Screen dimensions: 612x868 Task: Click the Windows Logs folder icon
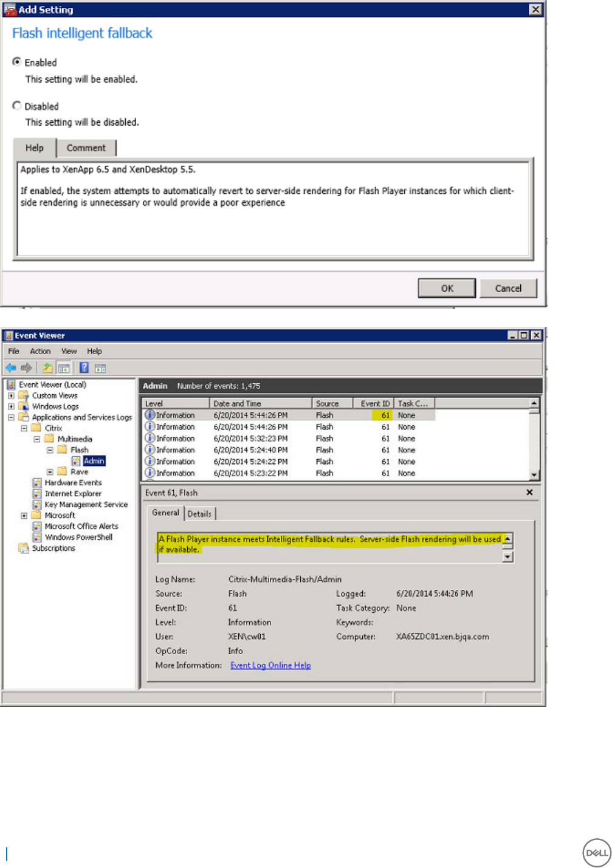tap(24, 406)
